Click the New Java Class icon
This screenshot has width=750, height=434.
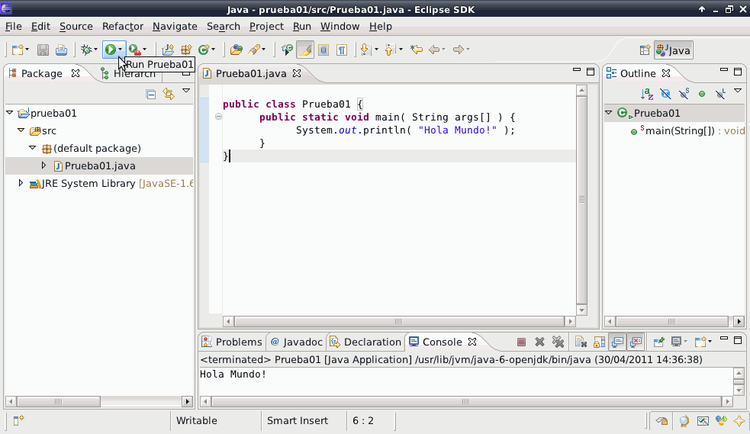[204, 50]
